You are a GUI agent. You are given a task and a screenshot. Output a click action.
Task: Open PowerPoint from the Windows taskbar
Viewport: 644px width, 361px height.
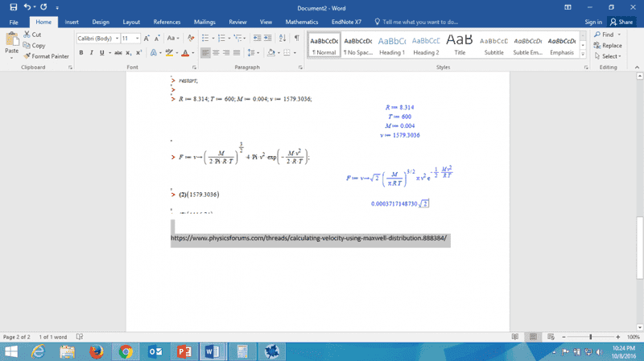[182, 351]
